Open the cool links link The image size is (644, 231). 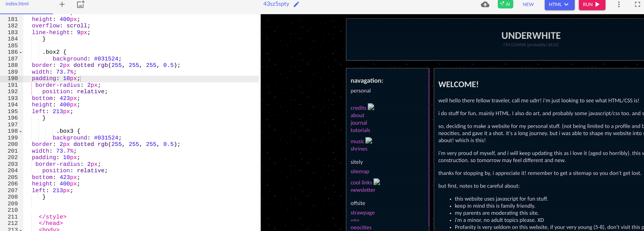(x=361, y=183)
